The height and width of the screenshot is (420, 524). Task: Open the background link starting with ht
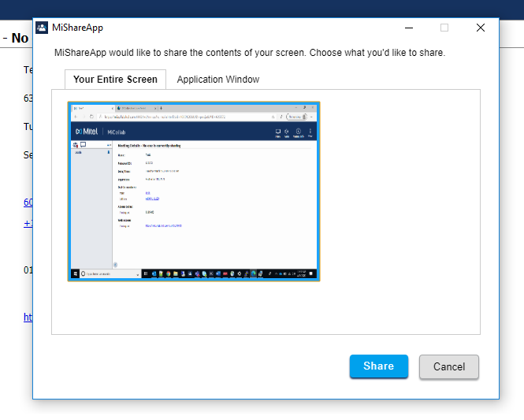coord(28,317)
